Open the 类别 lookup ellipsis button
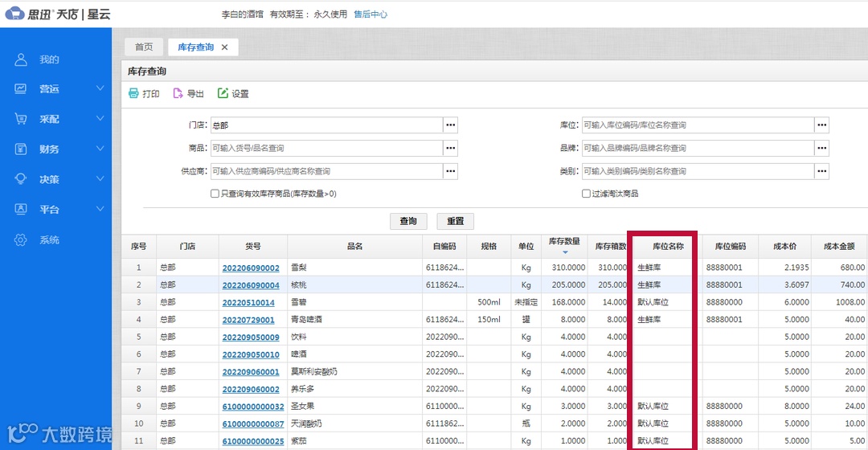The height and width of the screenshot is (450, 868). [821, 172]
